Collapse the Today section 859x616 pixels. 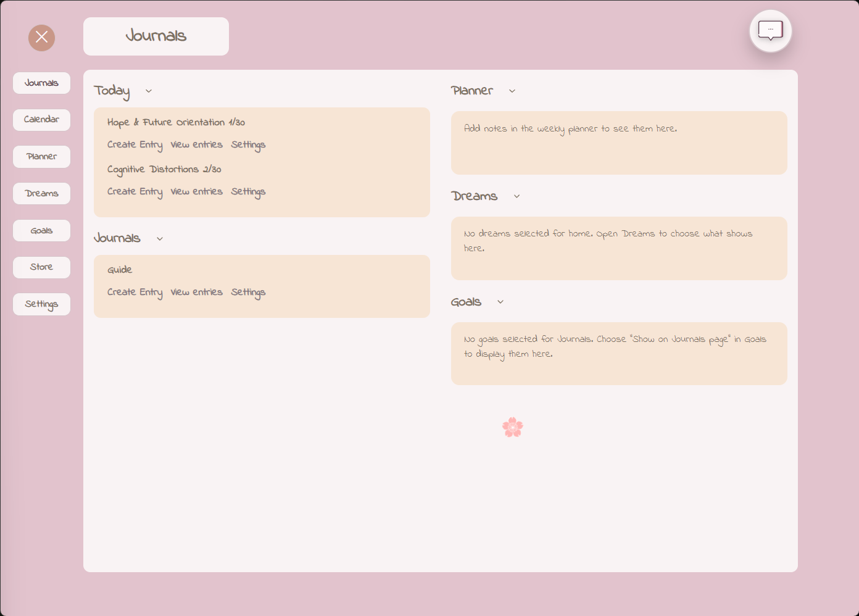click(148, 91)
